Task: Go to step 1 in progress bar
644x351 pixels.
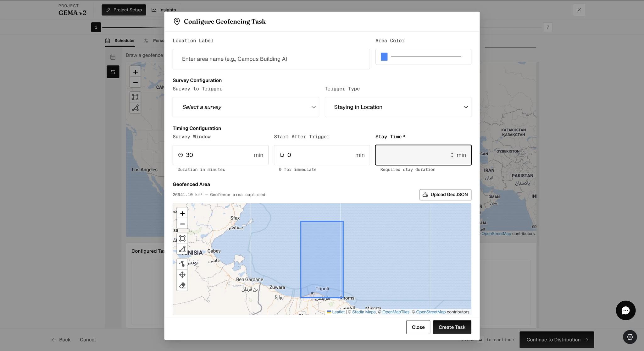Action: pos(96,27)
